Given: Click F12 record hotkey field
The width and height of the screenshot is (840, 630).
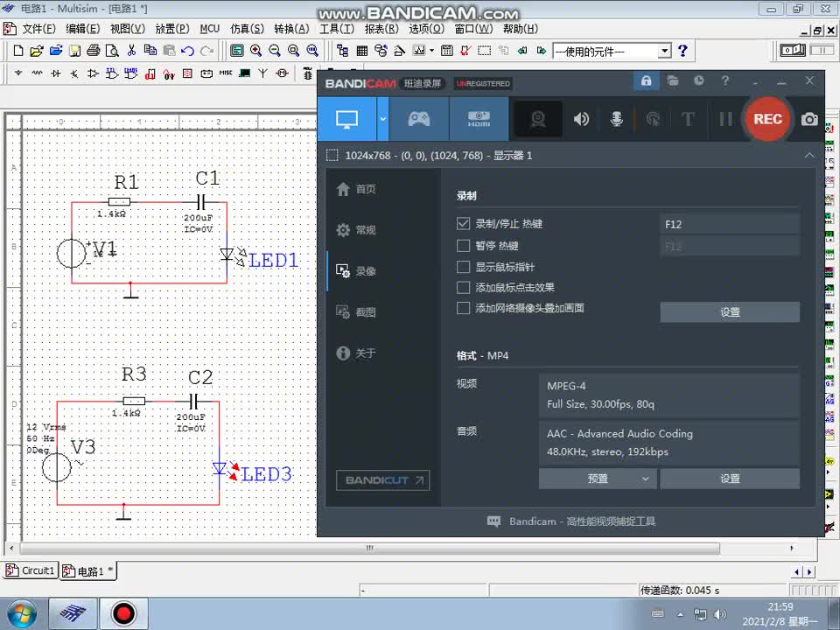Looking at the screenshot, I should click(x=730, y=224).
